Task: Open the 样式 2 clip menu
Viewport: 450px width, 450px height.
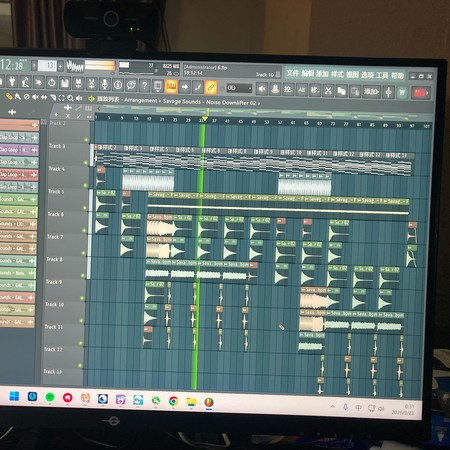Action: pyautogui.click(x=99, y=147)
